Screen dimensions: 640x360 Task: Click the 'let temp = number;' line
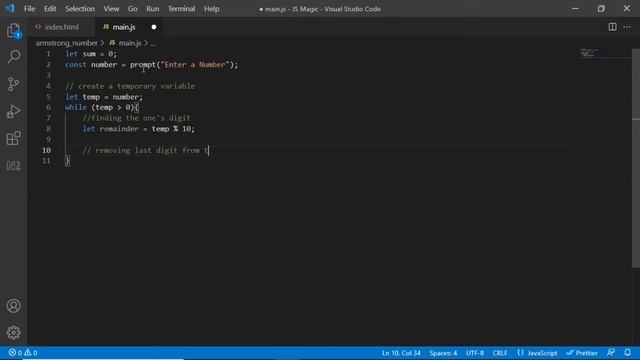point(104,97)
